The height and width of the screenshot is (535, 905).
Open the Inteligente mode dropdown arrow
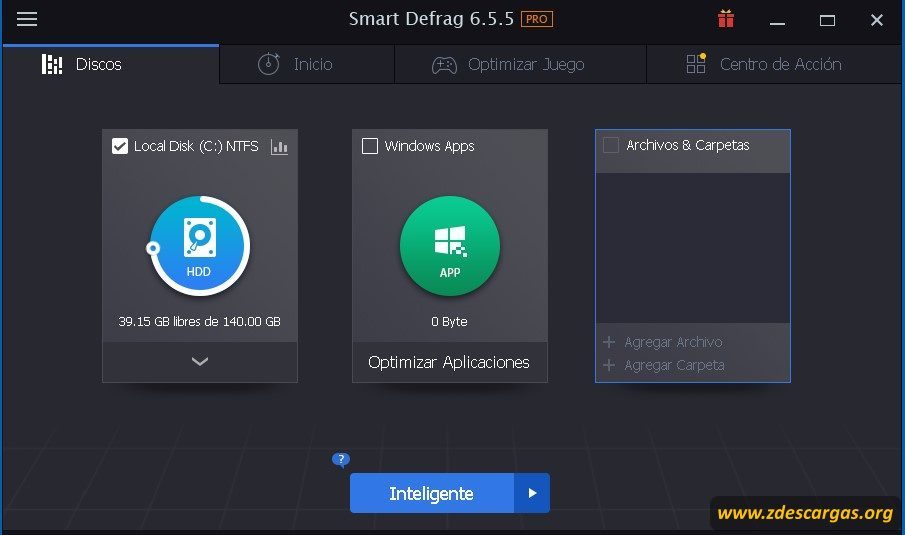[532, 493]
